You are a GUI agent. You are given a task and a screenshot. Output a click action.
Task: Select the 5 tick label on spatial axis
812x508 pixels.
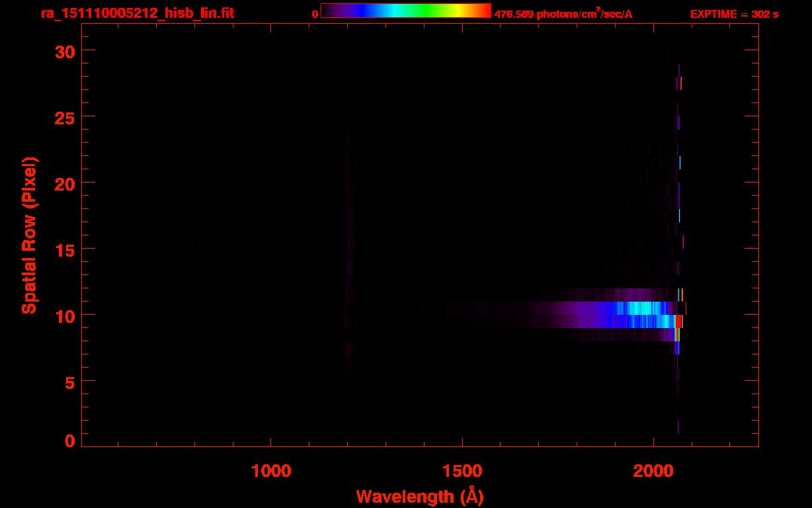click(x=67, y=381)
